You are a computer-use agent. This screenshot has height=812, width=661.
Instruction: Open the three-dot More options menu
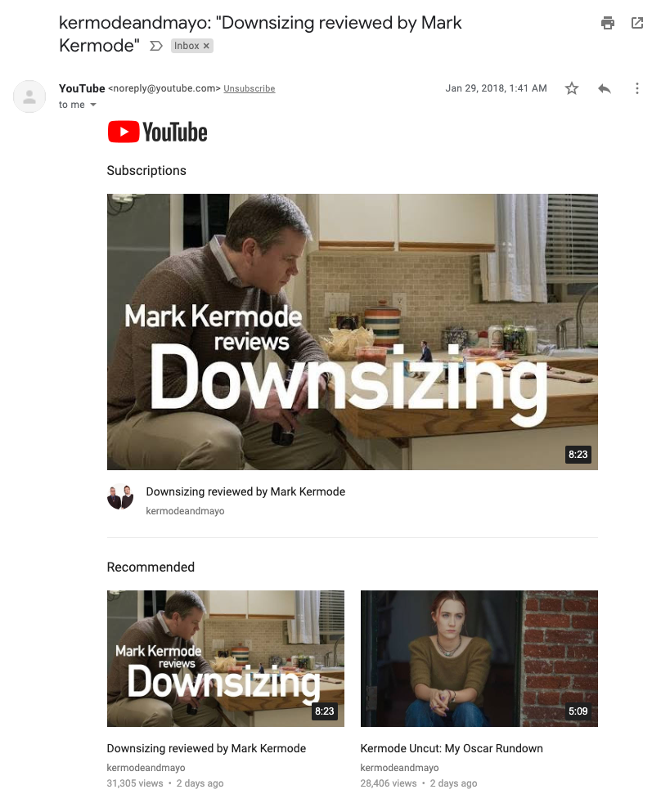tap(637, 88)
